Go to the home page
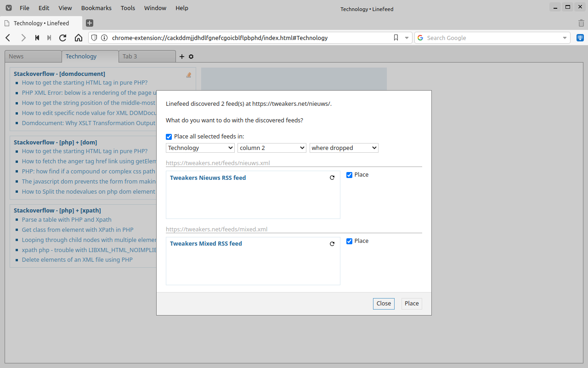Image resolution: width=588 pixels, height=368 pixels. (x=79, y=38)
